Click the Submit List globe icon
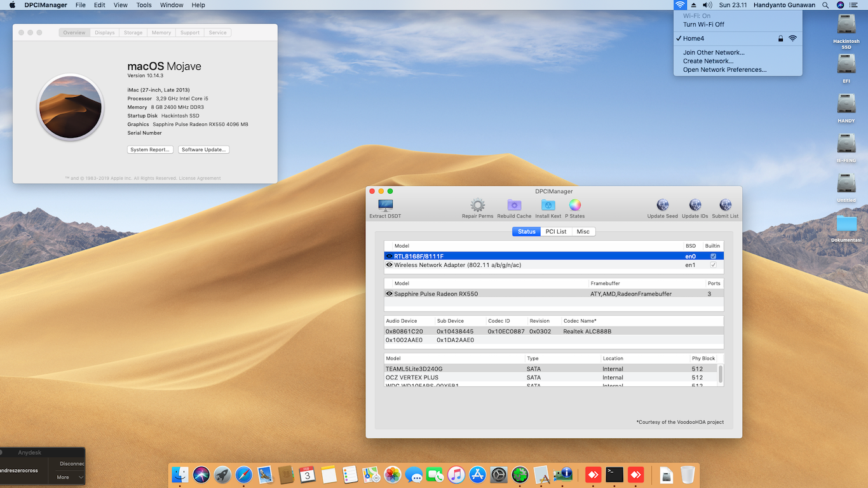The height and width of the screenshot is (488, 868). 725,205
